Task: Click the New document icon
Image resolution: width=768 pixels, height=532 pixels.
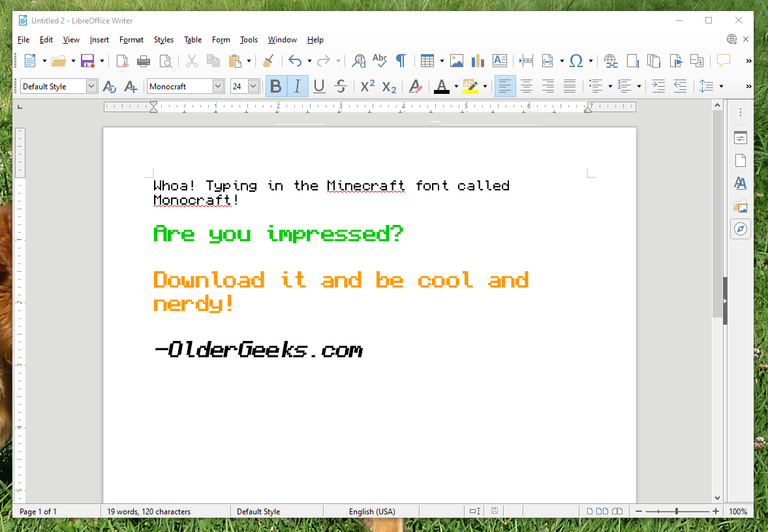Action: tap(31, 61)
